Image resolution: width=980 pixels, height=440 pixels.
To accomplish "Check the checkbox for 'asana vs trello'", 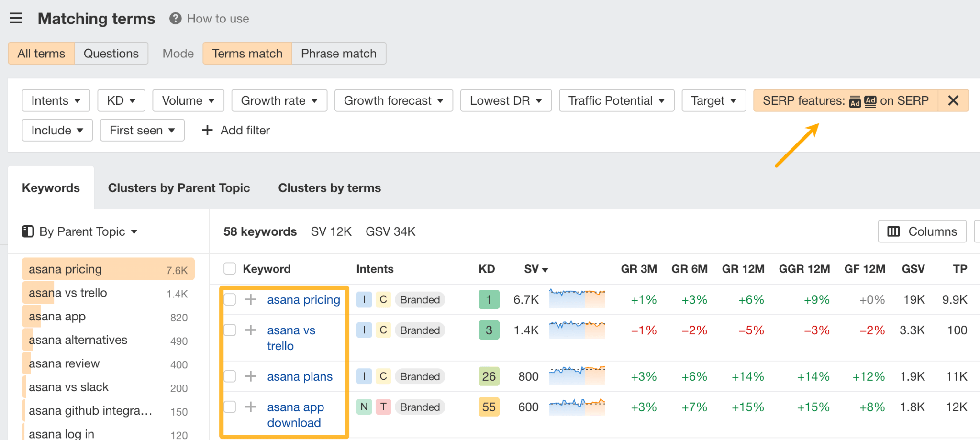I will point(230,330).
